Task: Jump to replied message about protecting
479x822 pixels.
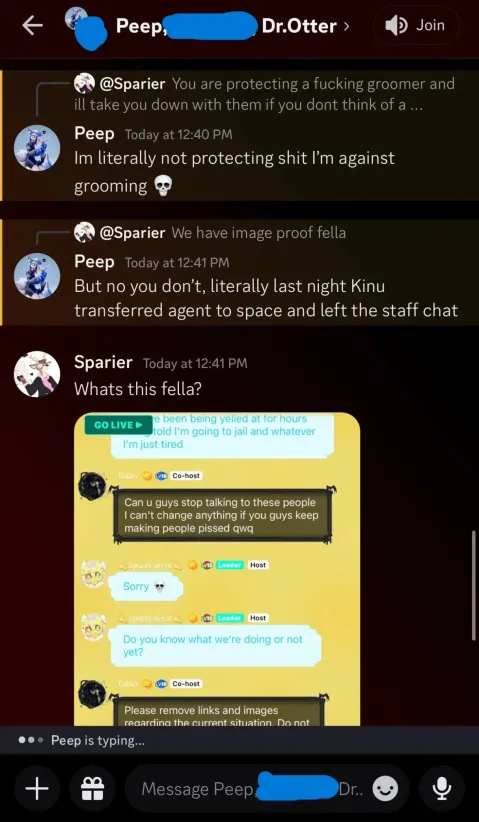Action: click(x=265, y=94)
